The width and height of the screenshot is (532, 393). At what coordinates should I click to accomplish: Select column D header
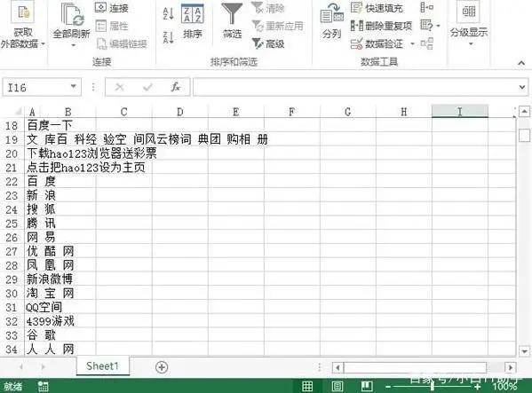[x=179, y=112]
